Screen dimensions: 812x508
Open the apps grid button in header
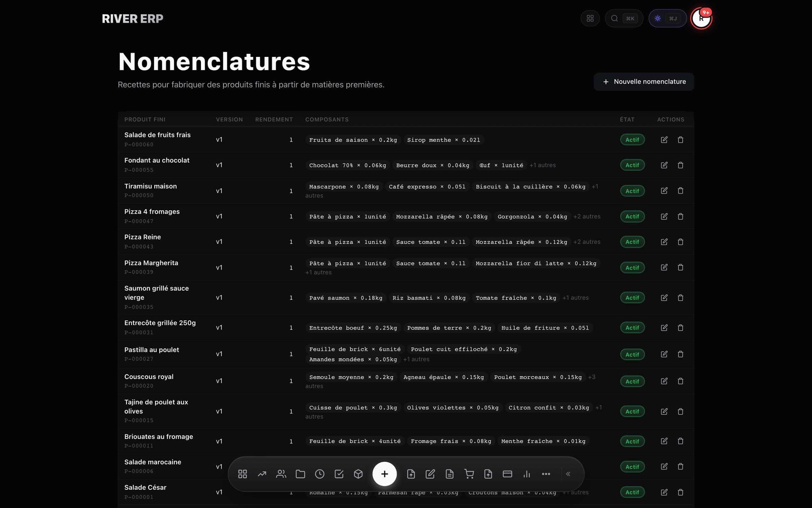click(590, 18)
